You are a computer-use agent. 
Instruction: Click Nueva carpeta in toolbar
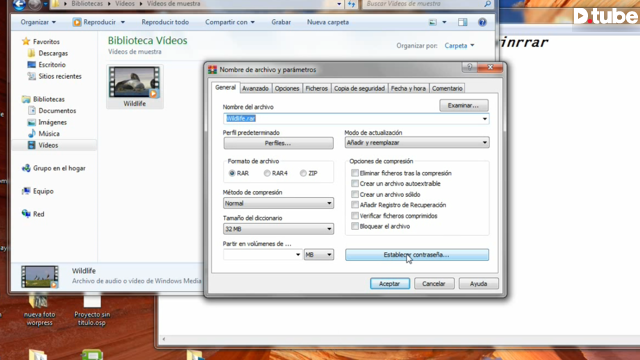(x=328, y=22)
